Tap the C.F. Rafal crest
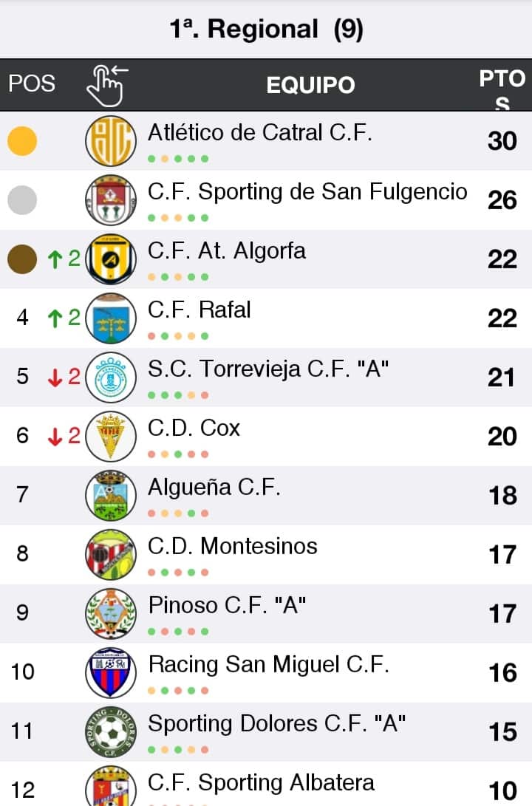The height and width of the screenshot is (806, 532). click(x=111, y=318)
